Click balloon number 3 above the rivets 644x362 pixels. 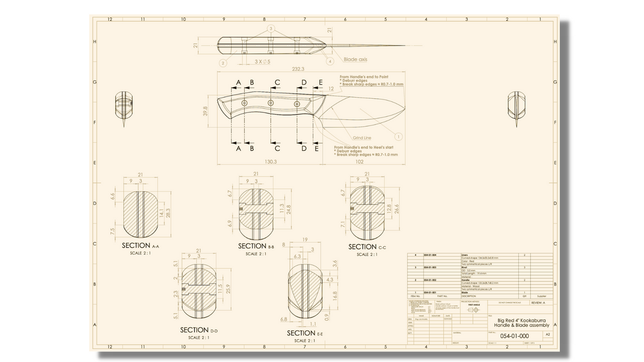pos(270,29)
